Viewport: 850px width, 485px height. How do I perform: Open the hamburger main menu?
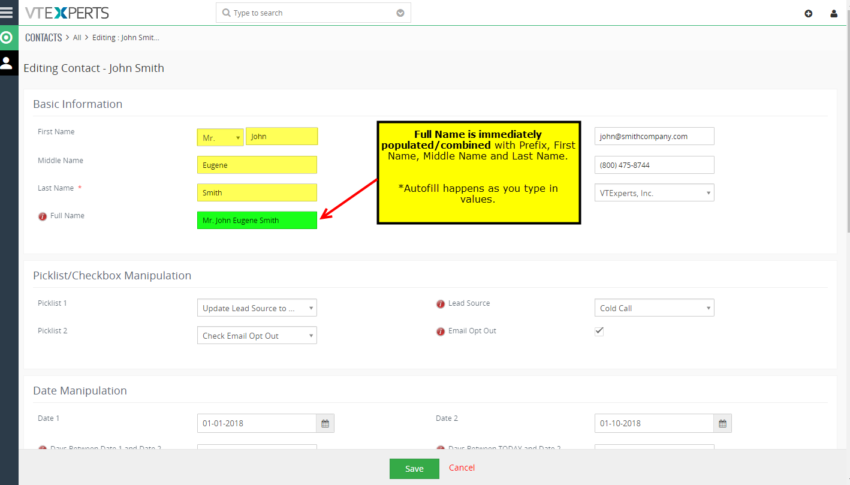(7, 12)
